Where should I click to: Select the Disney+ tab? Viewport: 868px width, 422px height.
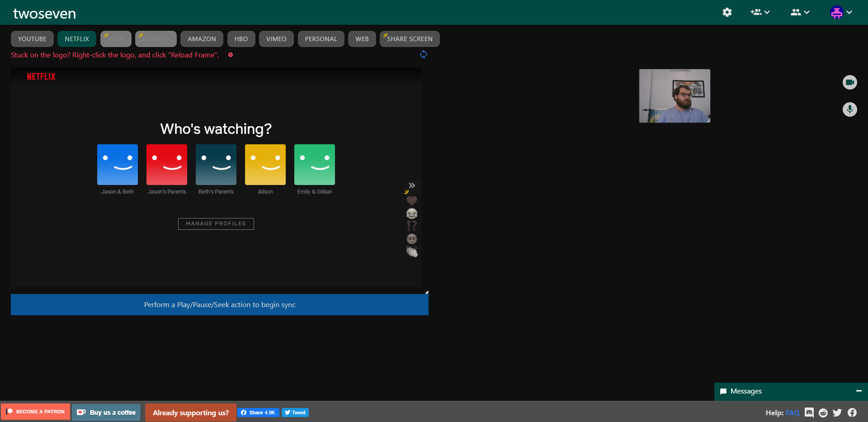[x=156, y=39]
